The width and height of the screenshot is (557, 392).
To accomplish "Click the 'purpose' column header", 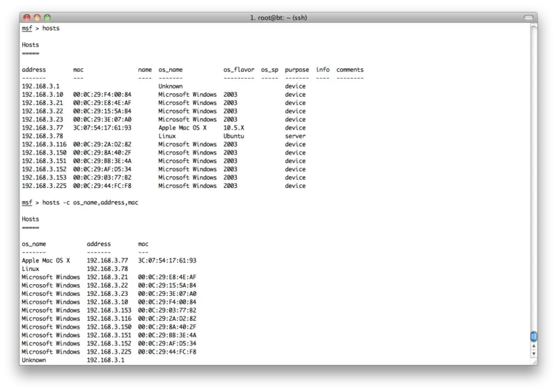I will [x=297, y=70].
